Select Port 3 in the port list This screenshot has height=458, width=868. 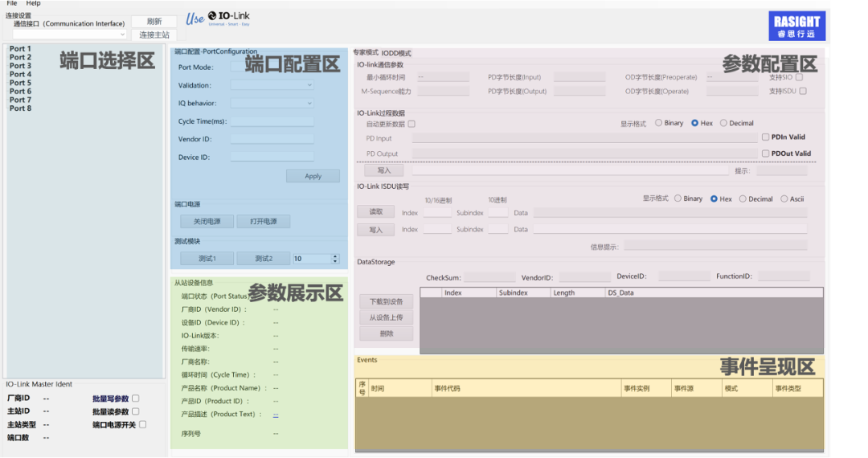point(20,66)
